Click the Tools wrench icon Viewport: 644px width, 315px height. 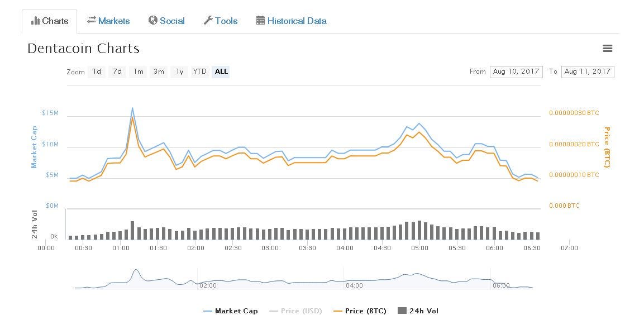208,20
